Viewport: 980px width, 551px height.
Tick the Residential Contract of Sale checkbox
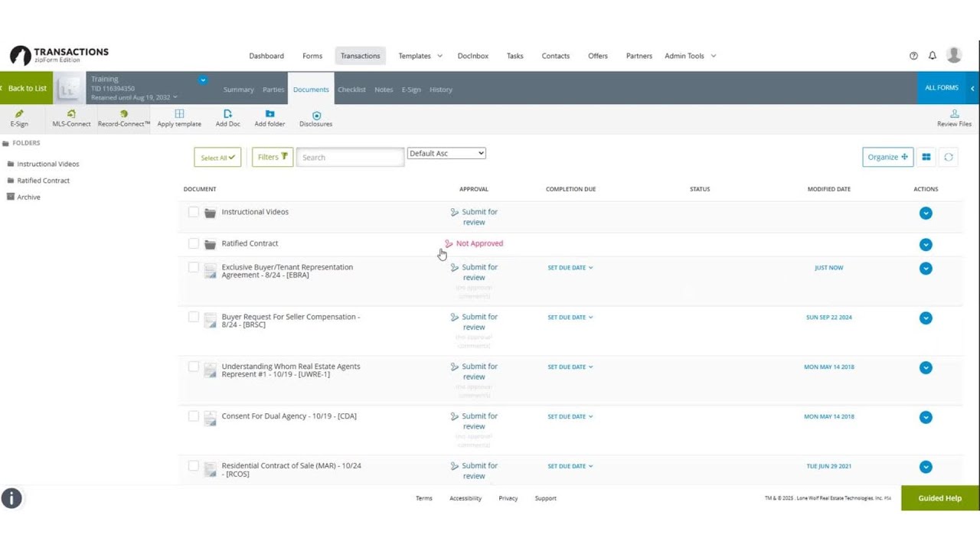(194, 465)
